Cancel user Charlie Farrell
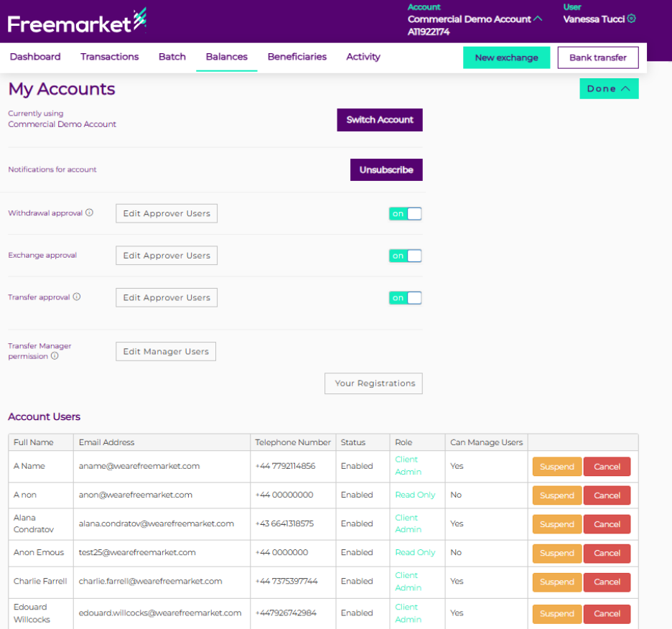 (607, 582)
